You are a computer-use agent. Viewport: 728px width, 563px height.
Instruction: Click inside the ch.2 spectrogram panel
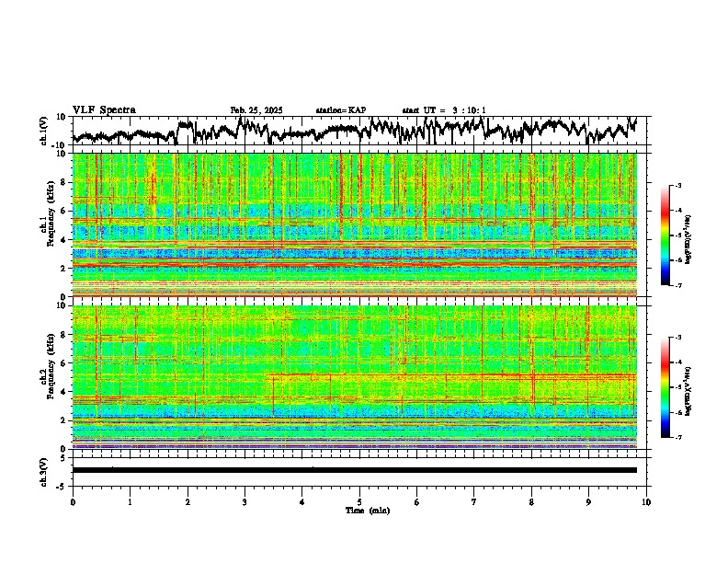pos(355,377)
